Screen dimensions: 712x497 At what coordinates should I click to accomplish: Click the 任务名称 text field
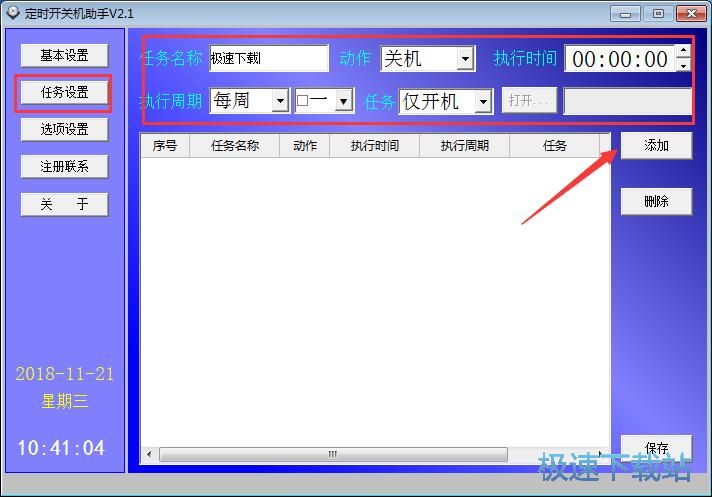click(x=268, y=59)
